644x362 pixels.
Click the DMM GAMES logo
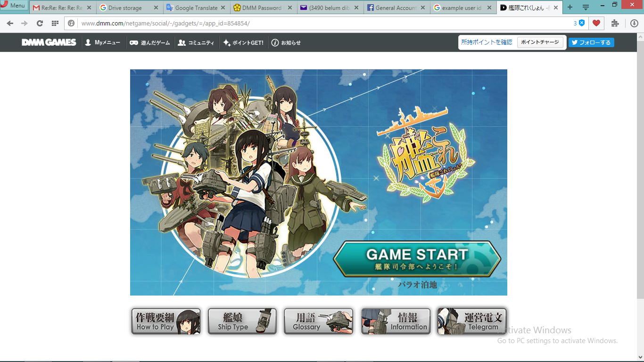pos(49,42)
